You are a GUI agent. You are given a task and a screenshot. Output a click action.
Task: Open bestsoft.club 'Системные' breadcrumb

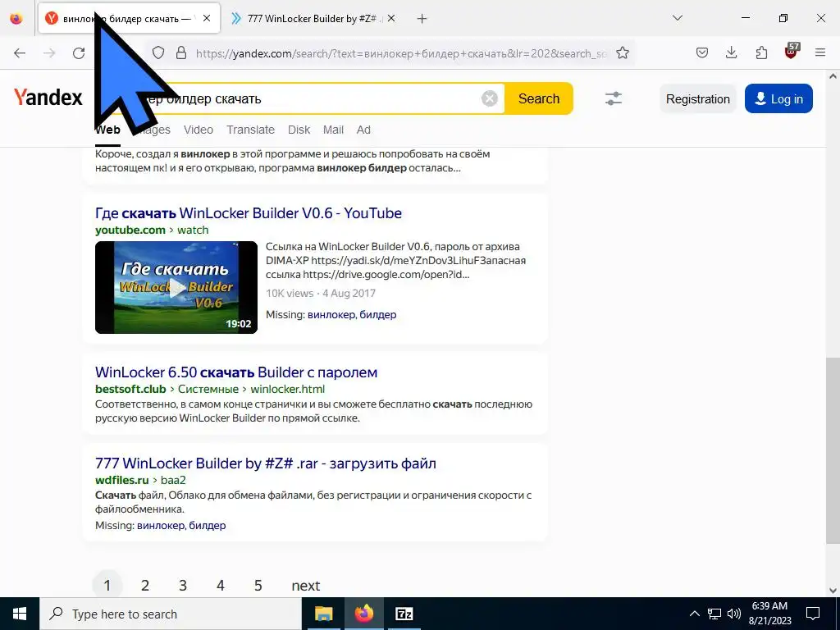[x=208, y=390]
